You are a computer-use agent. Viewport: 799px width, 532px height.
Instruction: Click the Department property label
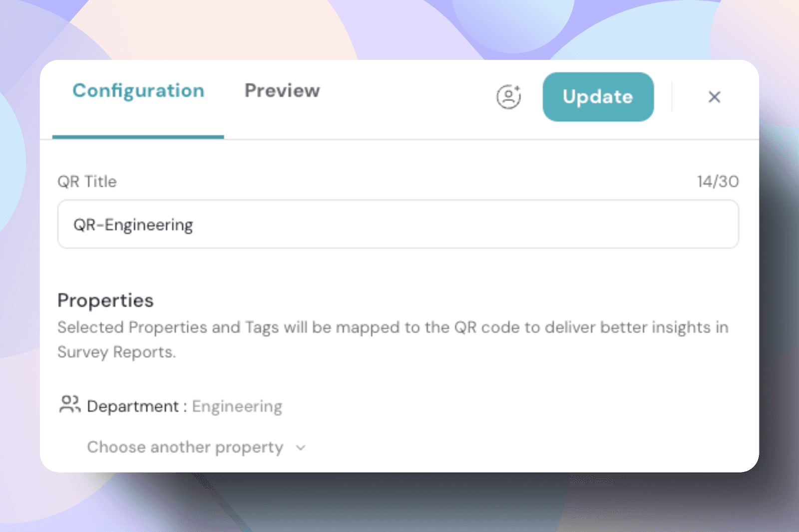(133, 406)
